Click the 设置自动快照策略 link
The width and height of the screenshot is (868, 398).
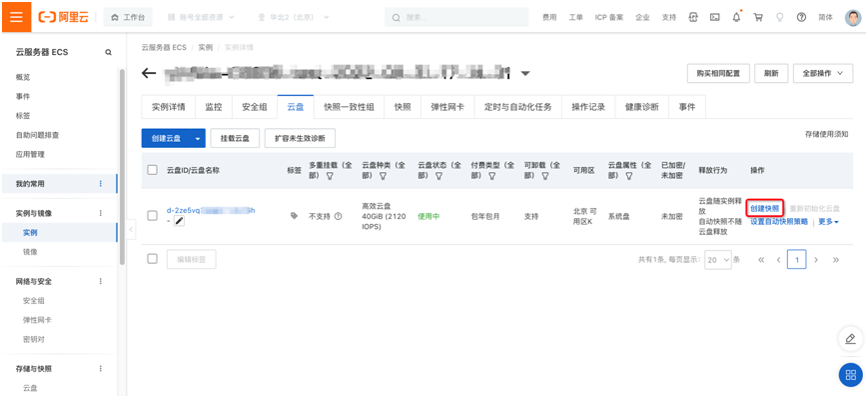point(779,222)
